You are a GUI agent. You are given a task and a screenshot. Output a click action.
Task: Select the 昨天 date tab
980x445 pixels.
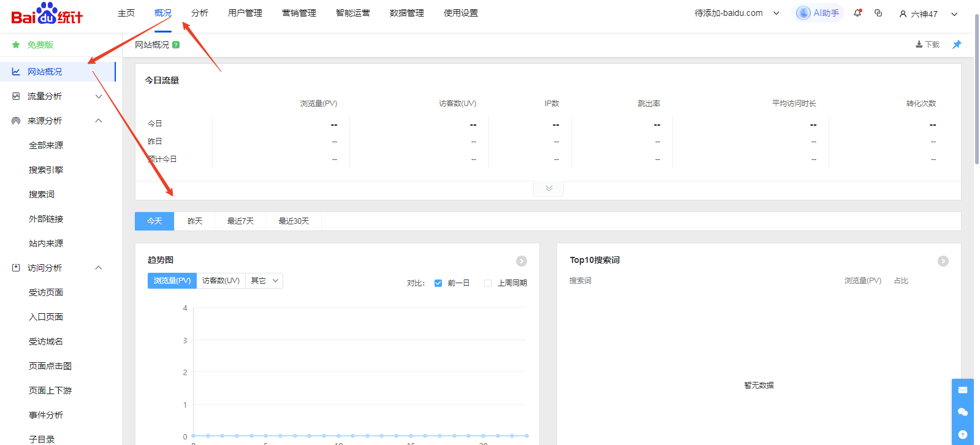(x=195, y=221)
